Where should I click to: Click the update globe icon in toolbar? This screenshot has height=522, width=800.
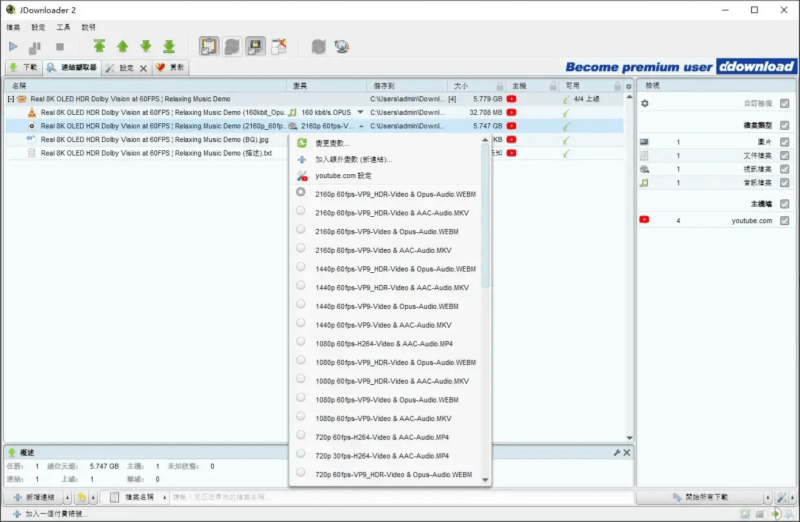pos(341,46)
